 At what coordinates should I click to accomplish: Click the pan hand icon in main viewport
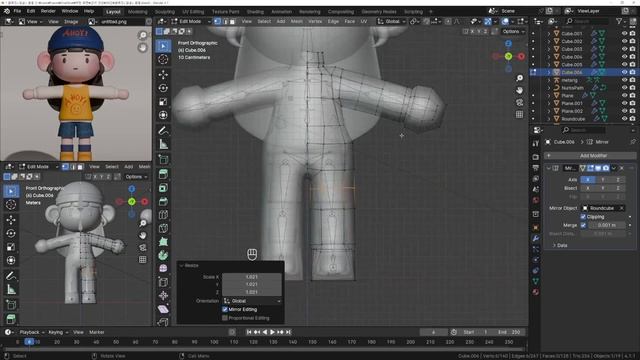[x=519, y=90]
